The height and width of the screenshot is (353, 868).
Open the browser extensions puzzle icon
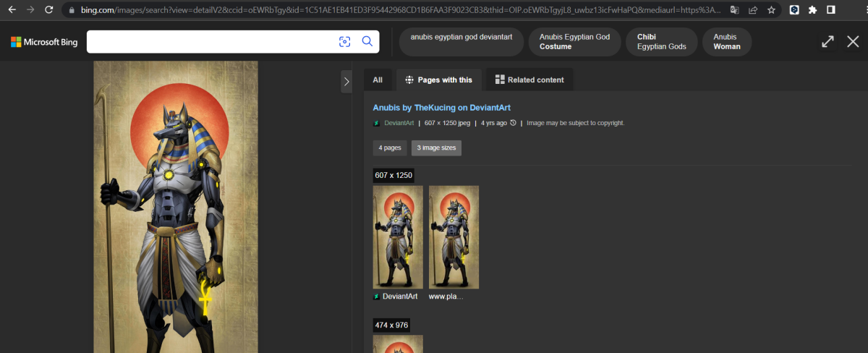click(812, 10)
